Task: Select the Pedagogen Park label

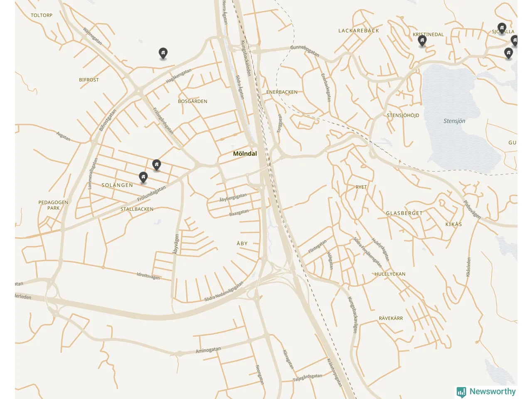Action: (53, 205)
